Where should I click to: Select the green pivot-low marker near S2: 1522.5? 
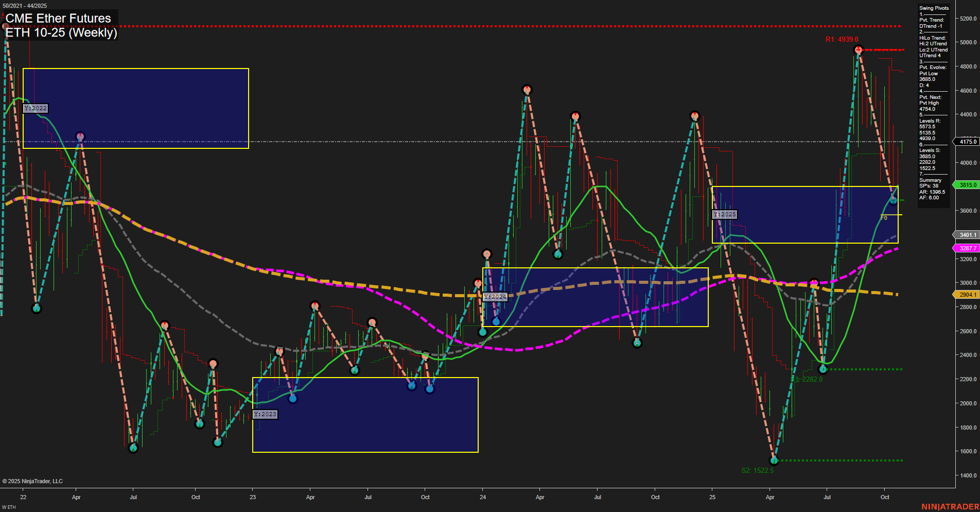coord(775,461)
